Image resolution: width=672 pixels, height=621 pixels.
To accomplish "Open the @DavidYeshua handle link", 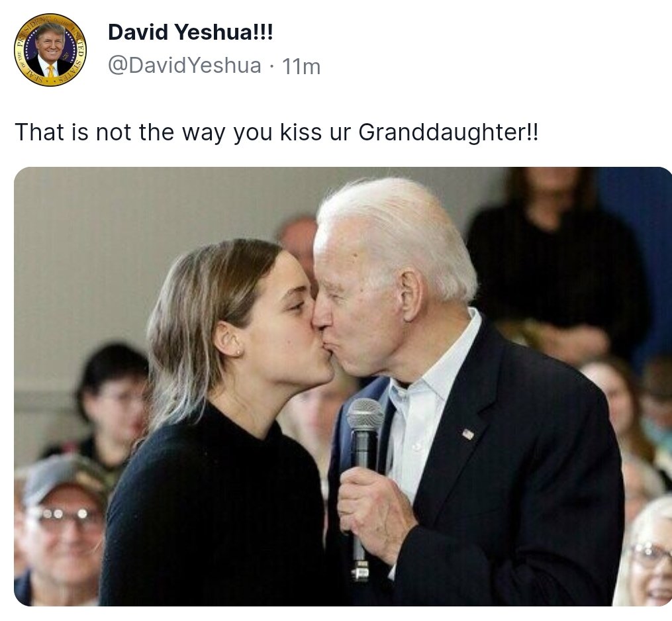I will [x=185, y=66].
